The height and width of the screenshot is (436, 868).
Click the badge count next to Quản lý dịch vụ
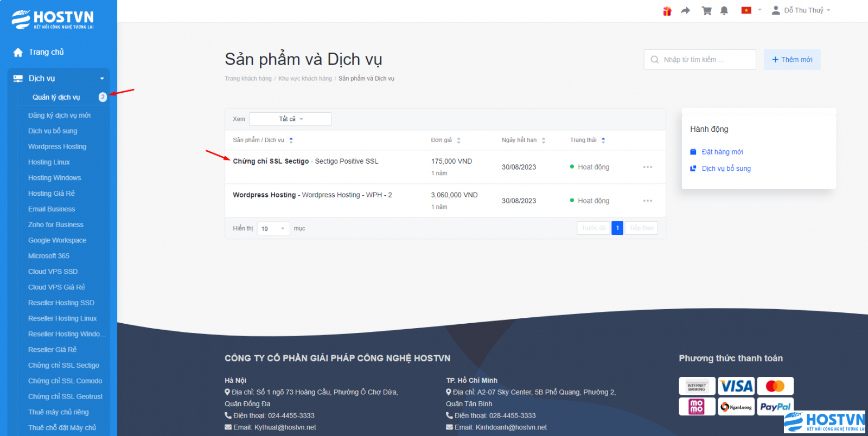pos(103,97)
